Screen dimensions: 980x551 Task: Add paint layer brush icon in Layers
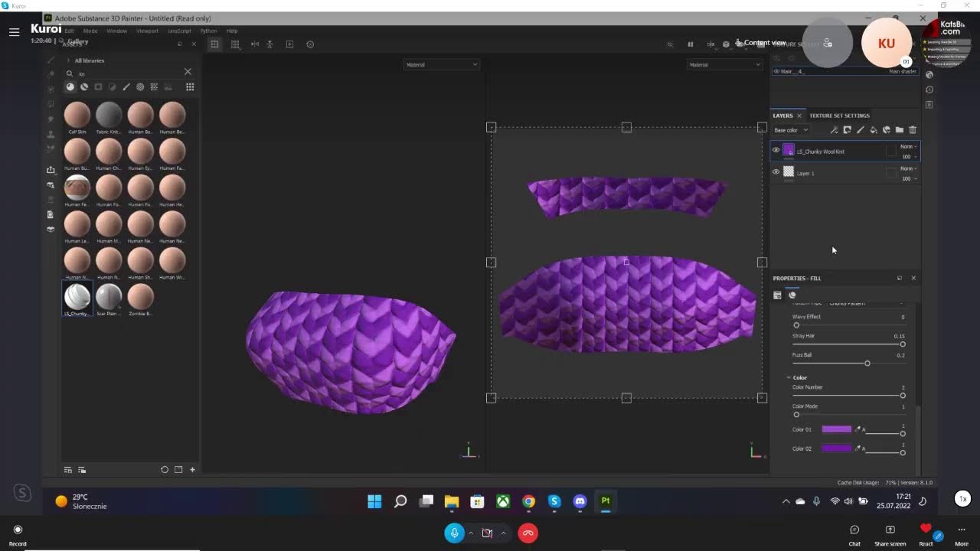click(860, 130)
